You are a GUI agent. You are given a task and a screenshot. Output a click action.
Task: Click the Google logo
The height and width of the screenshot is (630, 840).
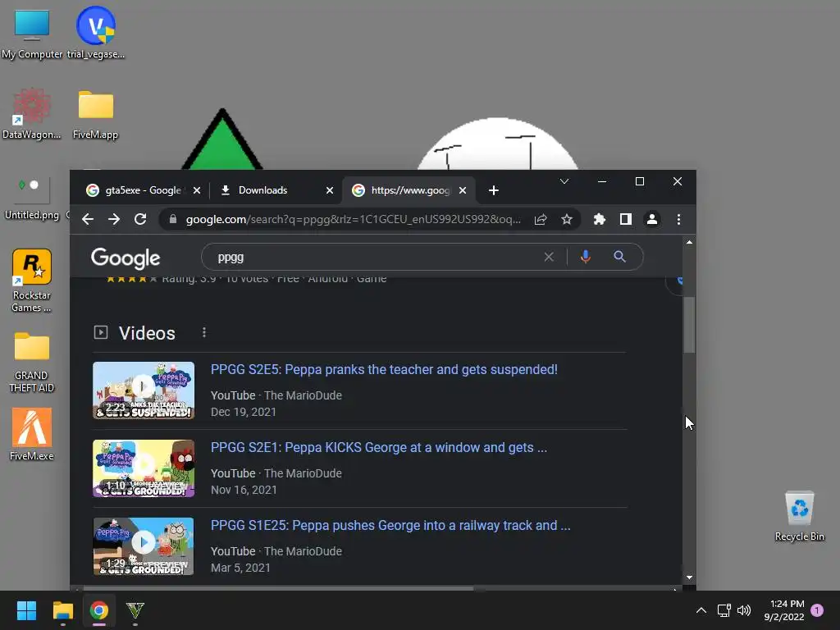pos(126,258)
